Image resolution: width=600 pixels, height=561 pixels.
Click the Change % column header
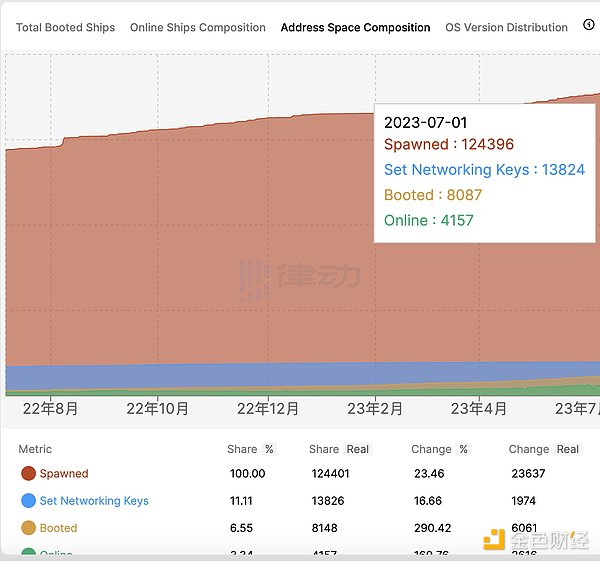441,449
